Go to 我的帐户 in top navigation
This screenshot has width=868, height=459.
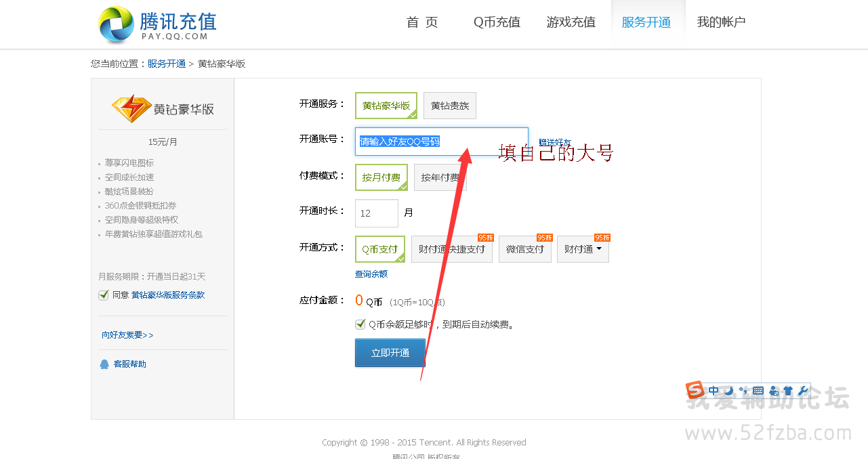(721, 22)
